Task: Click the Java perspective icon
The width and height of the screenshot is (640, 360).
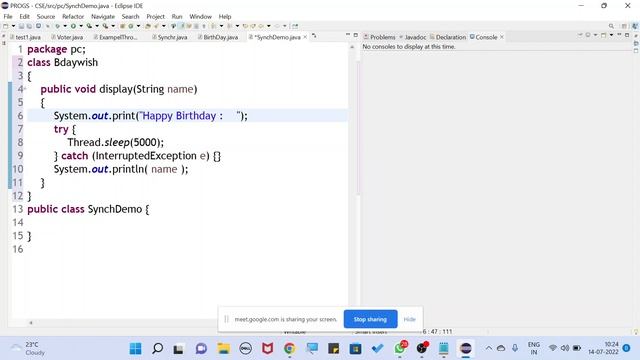Action: (x=635, y=26)
